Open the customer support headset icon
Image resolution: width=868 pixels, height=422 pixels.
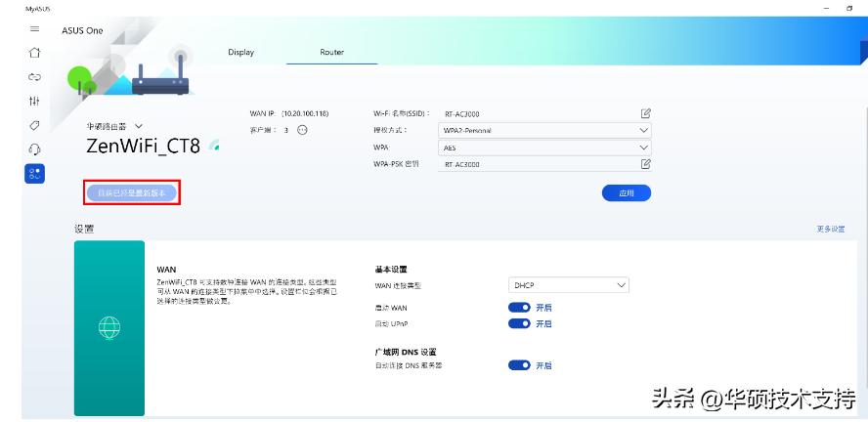[34, 149]
